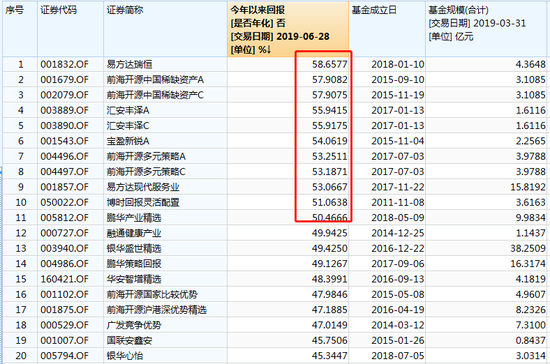The width and height of the screenshot is (550, 364).
Task: Select fund code 004496.OF
Action: point(65,156)
